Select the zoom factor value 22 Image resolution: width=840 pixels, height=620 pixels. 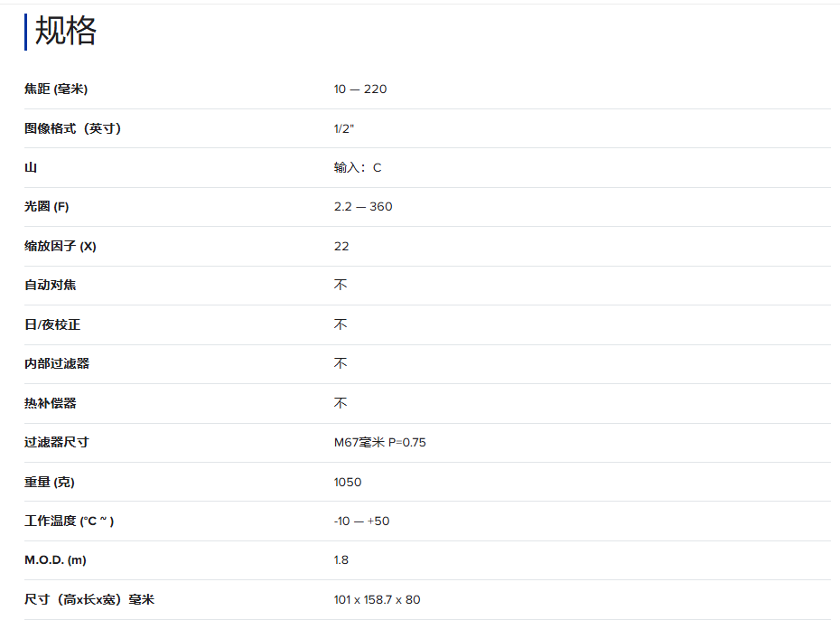click(341, 246)
